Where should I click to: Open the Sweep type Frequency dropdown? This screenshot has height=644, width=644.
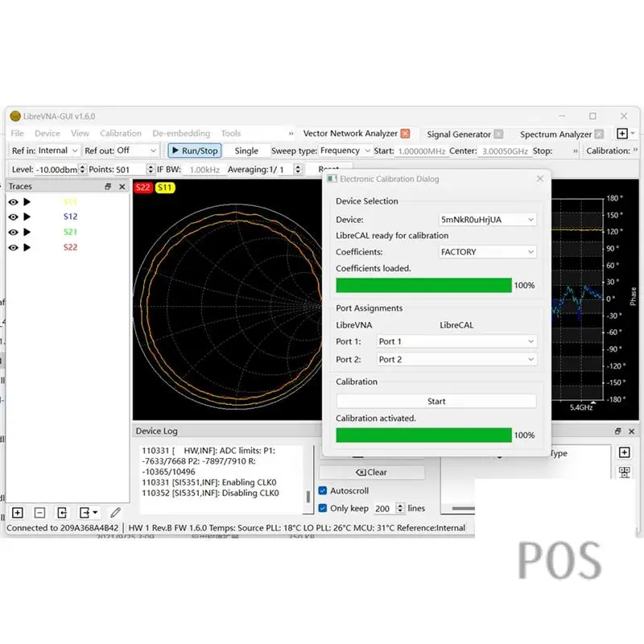[345, 151]
